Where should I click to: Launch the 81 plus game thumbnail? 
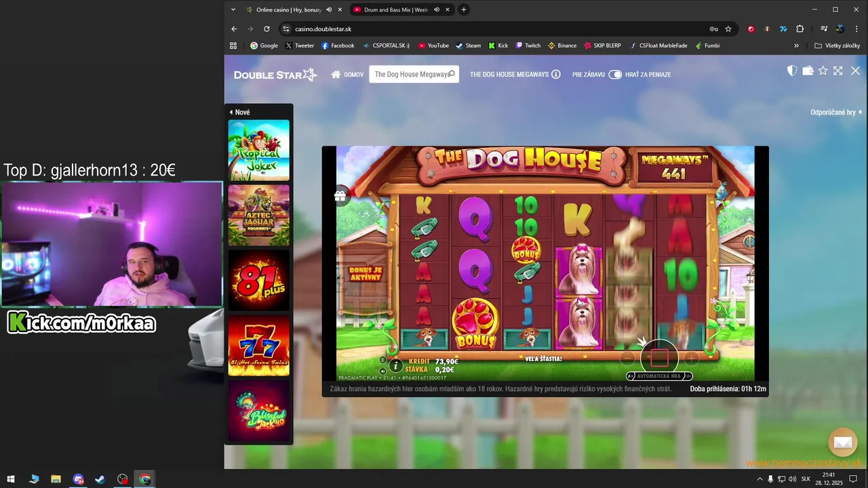(x=258, y=281)
